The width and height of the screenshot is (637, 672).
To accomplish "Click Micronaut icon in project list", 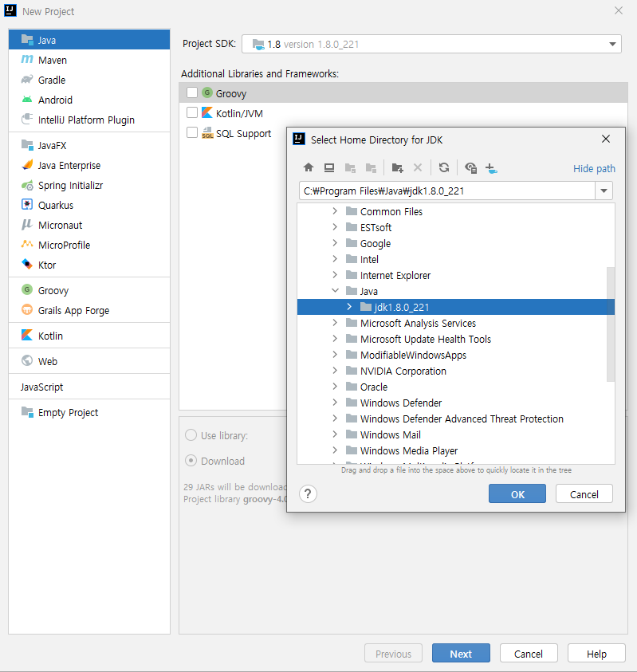I will coord(27,225).
